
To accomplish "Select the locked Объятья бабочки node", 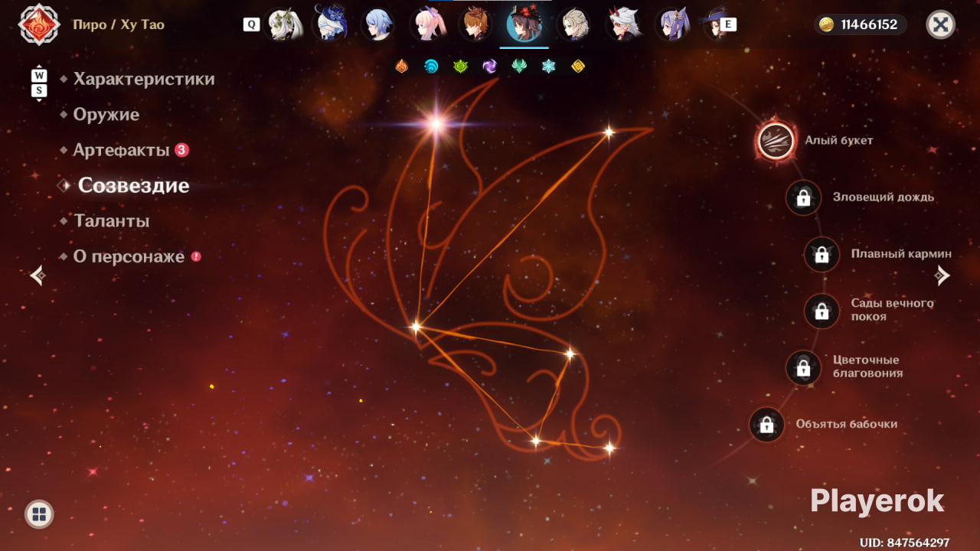I will tap(766, 425).
